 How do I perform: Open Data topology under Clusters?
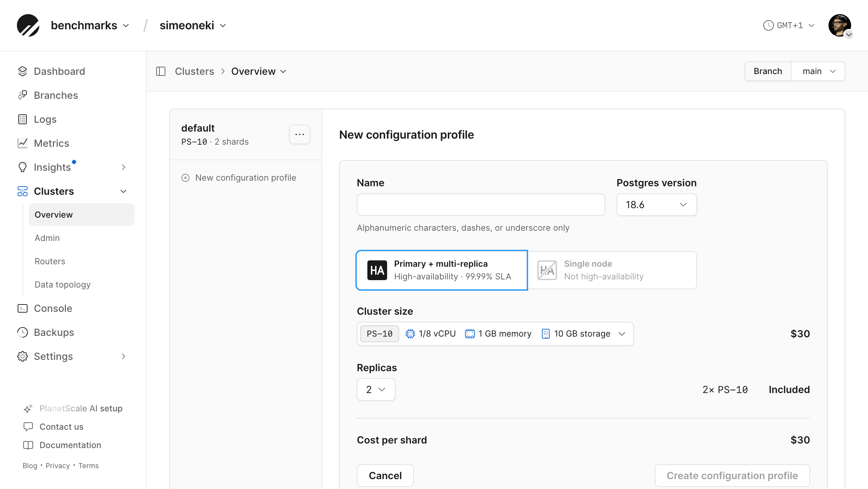pyautogui.click(x=63, y=284)
